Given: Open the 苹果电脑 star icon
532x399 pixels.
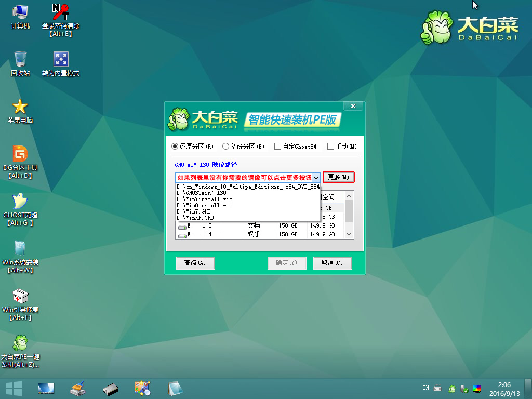Looking at the screenshot, I should [20, 107].
